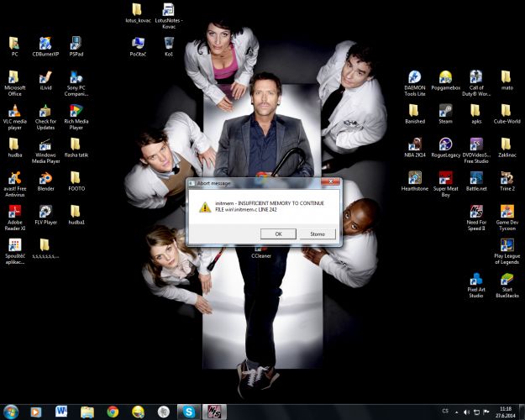The width and height of the screenshot is (525, 420).
Task: Click the iLivid desktop icon
Action: (x=45, y=81)
